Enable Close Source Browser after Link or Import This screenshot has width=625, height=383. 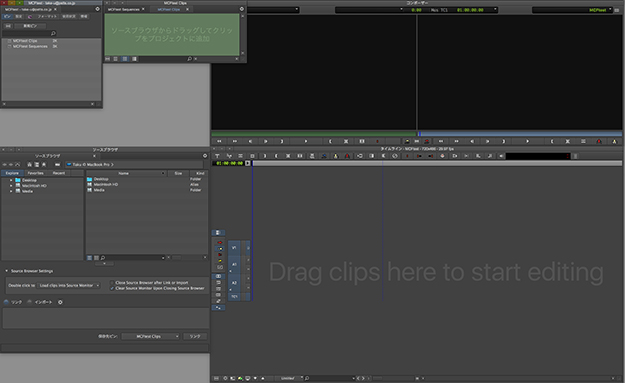coord(112,283)
